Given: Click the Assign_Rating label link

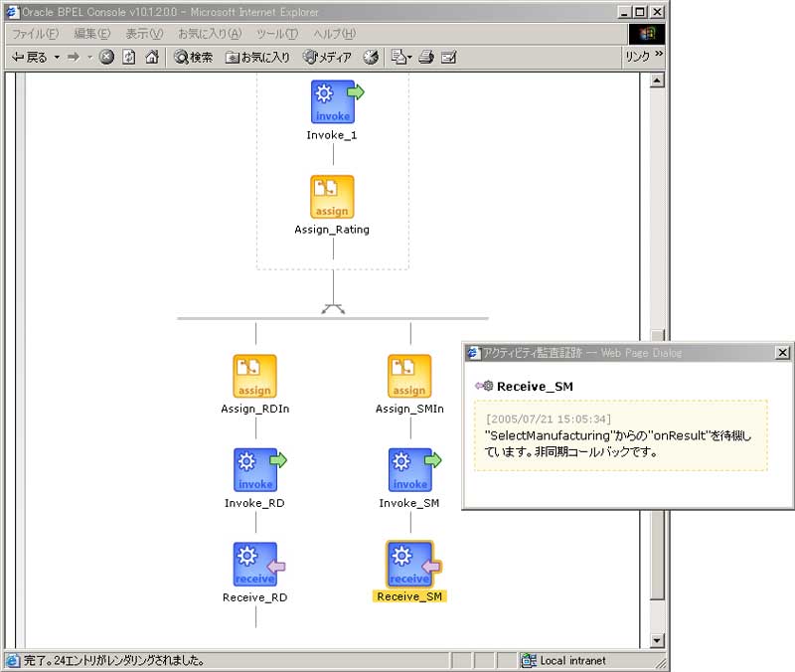Looking at the screenshot, I should [332, 230].
